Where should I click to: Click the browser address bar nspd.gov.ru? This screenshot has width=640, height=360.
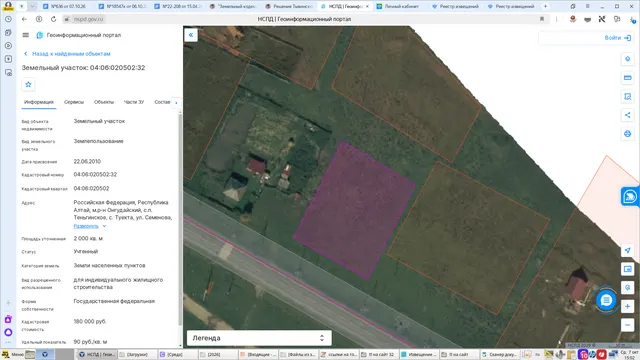[88, 19]
